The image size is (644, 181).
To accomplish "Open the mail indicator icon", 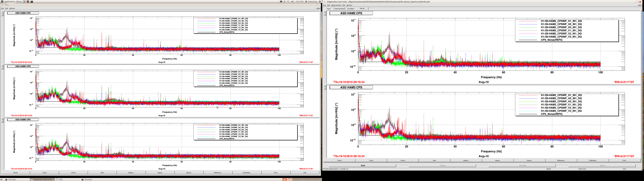I will pyautogui.click(x=281, y=2).
